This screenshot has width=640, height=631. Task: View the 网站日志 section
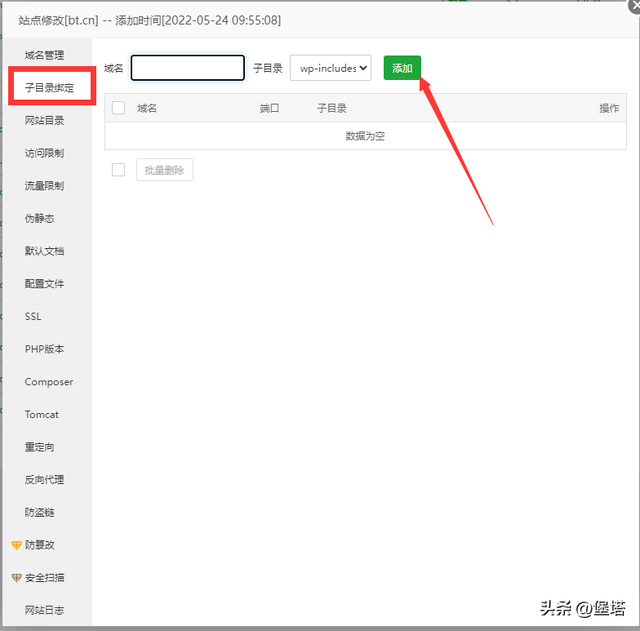coord(44,610)
